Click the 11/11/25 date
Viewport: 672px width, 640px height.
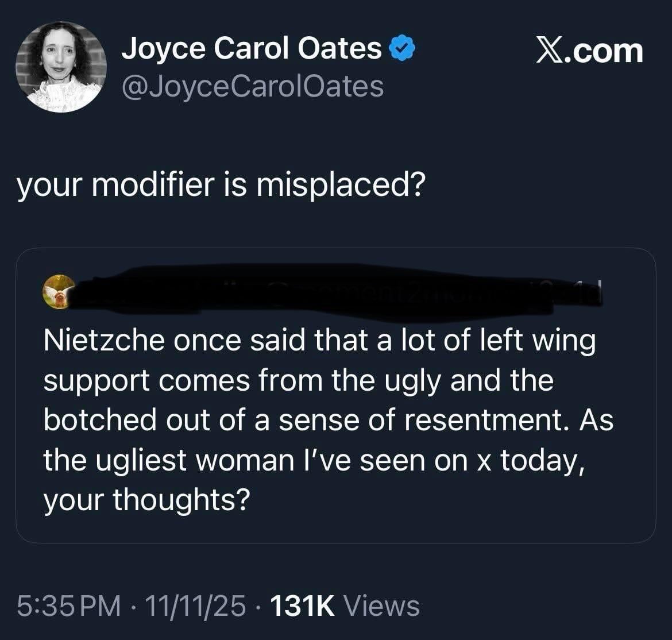point(195,606)
